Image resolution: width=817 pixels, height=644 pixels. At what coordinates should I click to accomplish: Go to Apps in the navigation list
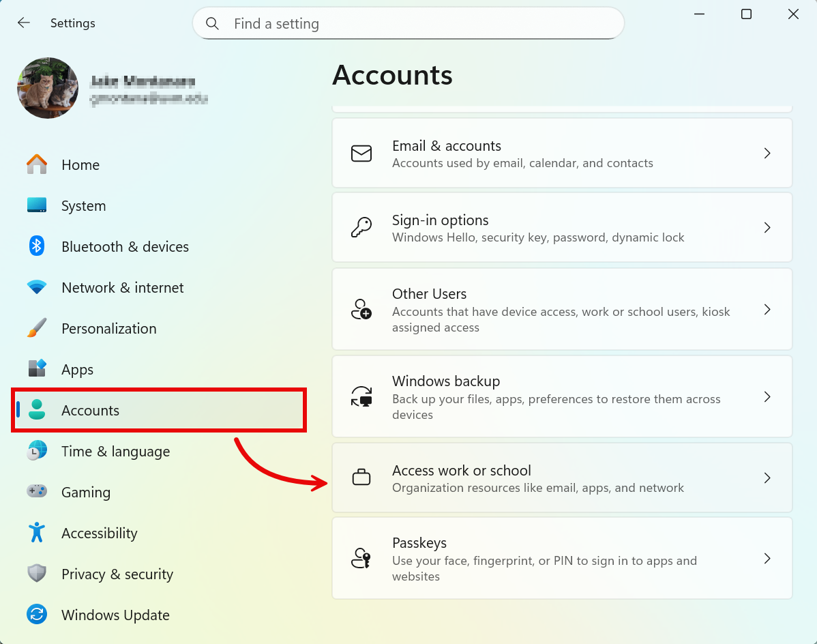[77, 370]
